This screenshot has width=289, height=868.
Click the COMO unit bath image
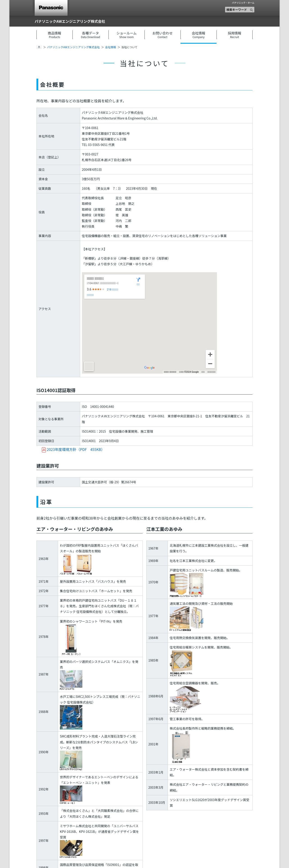tap(71, 795)
